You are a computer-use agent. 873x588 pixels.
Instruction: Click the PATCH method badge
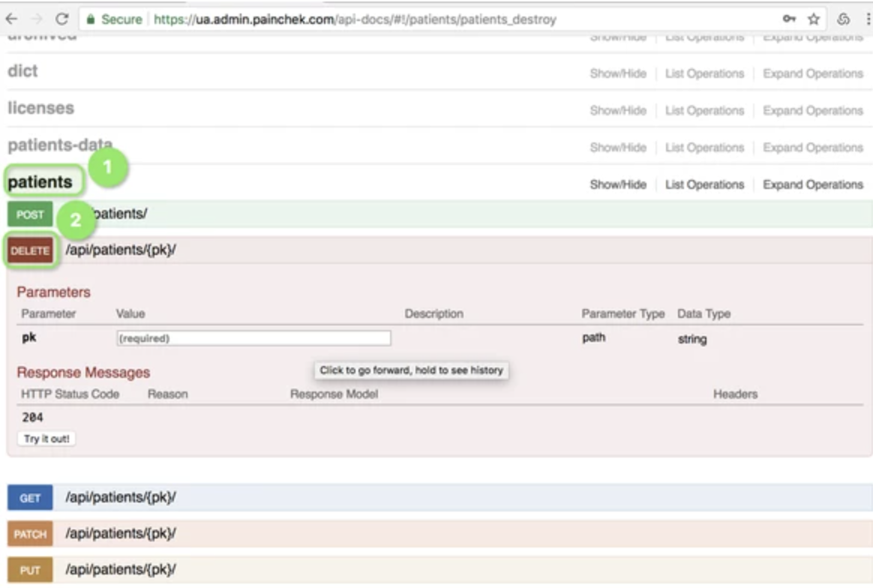tap(30, 534)
